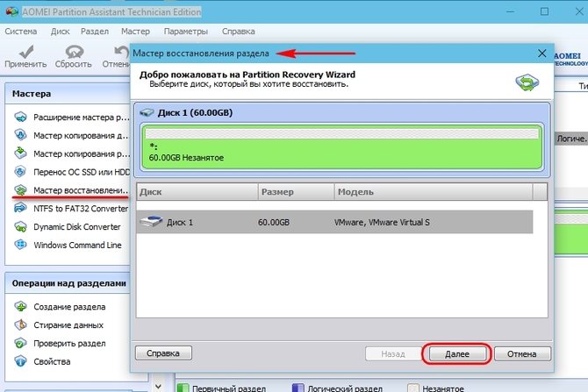Click the Диск column header
Image resolution: width=588 pixels, height=392 pixels.
[x=197, y=192]
